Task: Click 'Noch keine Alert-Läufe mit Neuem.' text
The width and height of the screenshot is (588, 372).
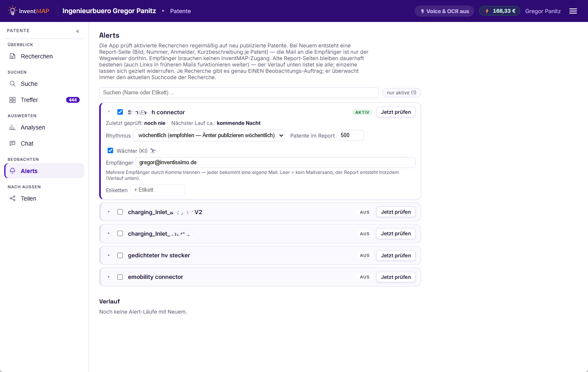Action: [x=143, y=312]
